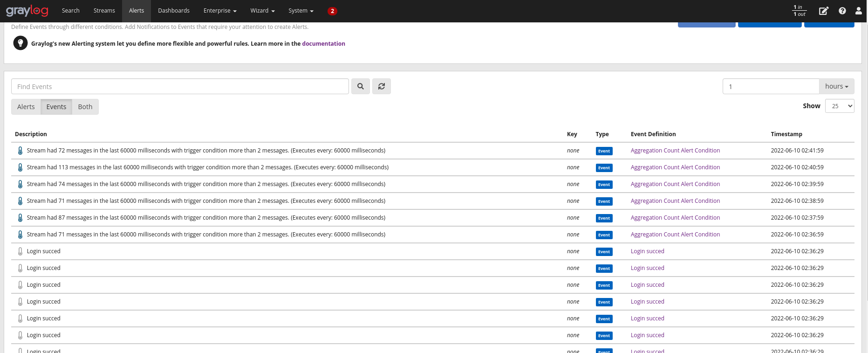Click the search magnifier button

point(360,86)
